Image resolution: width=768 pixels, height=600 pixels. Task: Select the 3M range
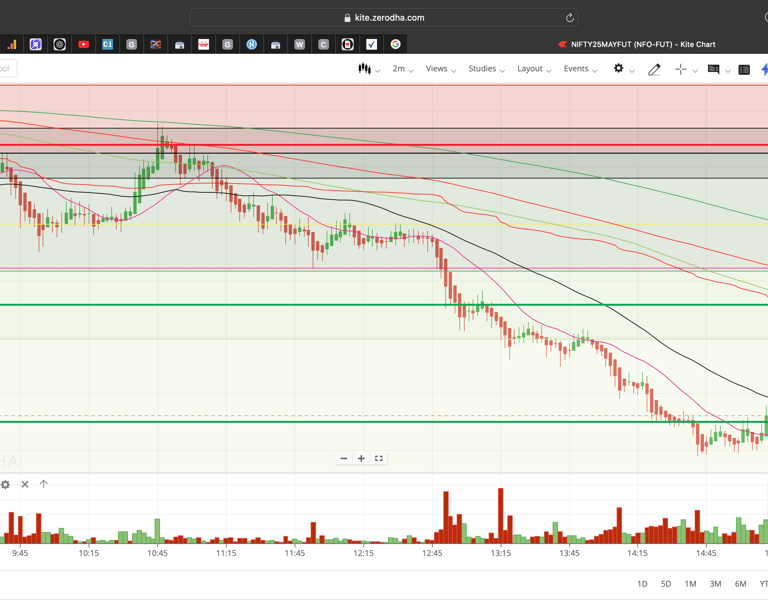click(715, 584)
